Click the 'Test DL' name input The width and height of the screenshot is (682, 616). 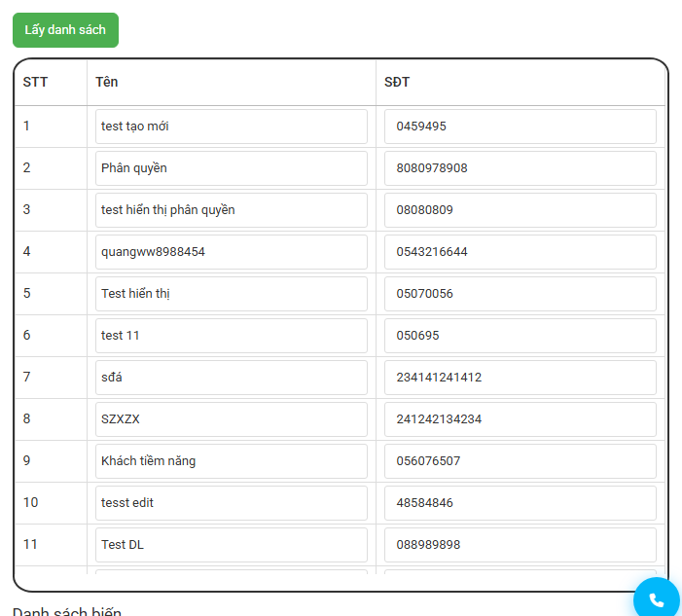232,545
